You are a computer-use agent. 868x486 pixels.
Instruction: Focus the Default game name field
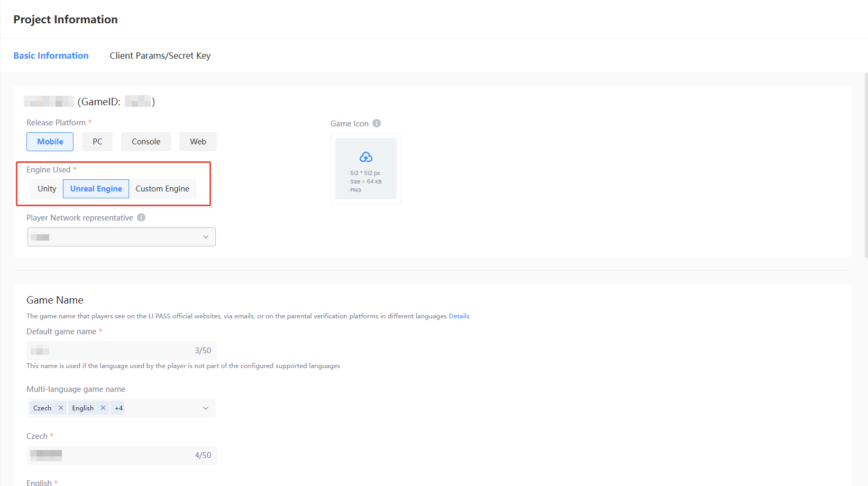122,351
